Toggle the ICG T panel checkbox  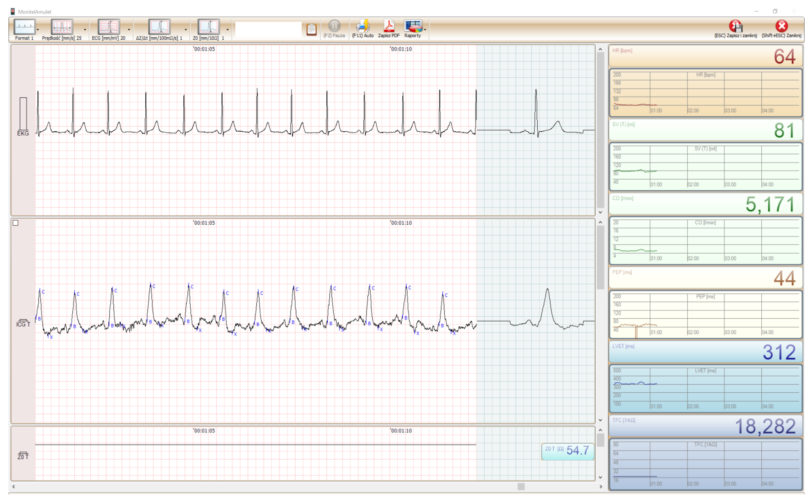16,223
